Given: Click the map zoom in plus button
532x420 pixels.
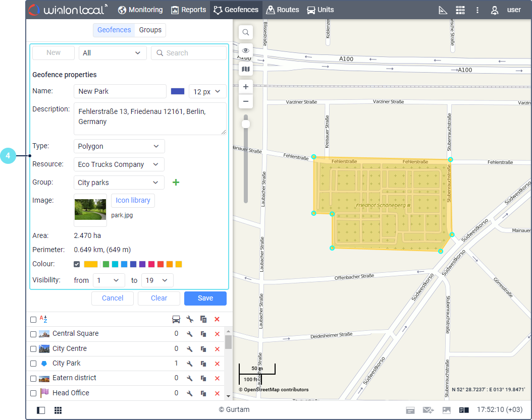Looking at the screenshot, I should 246,87.
